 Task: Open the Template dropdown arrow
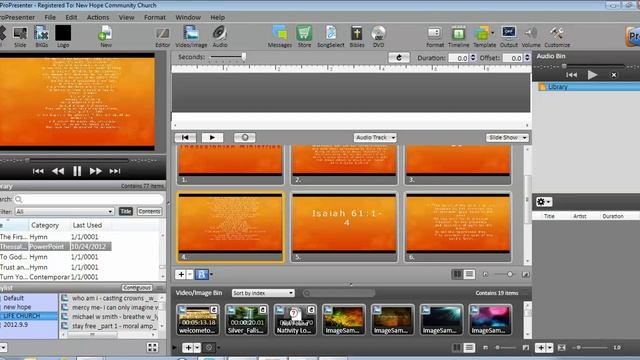point(493,33)
